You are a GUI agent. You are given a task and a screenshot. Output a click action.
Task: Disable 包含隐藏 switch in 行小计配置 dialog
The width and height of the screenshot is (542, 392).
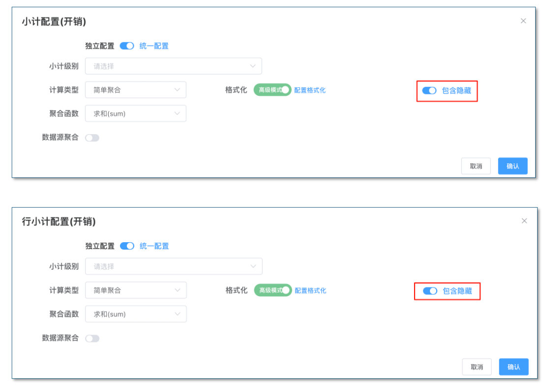pos(430,291)
